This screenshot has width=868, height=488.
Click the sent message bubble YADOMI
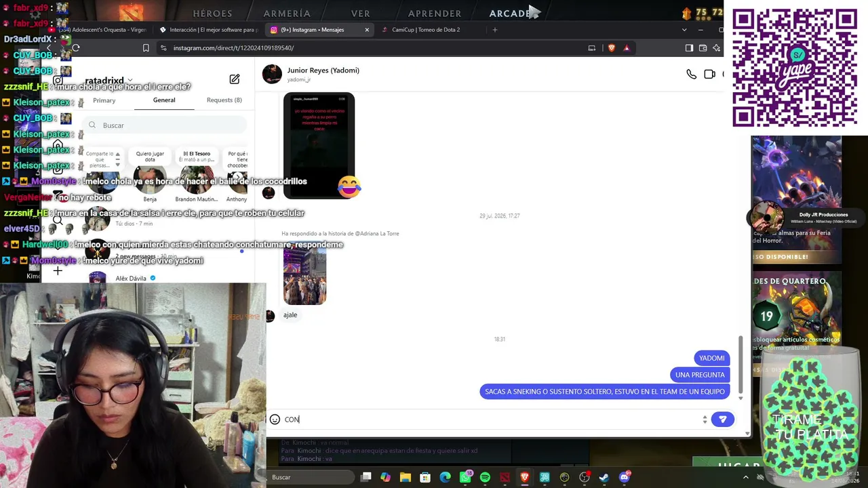[x=712, y=358]
